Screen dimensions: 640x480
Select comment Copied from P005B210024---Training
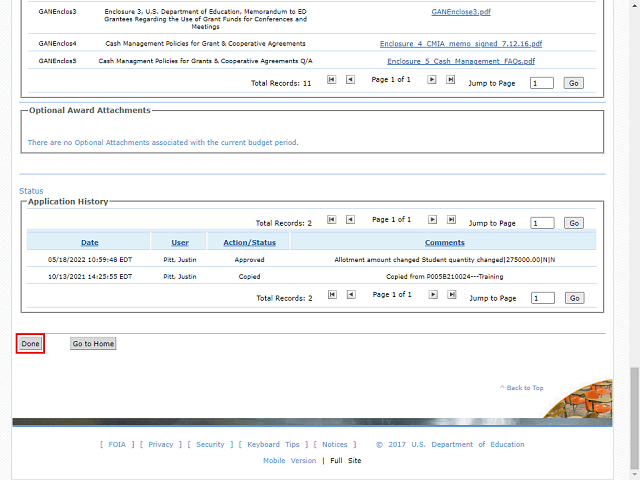click(444, 277)
